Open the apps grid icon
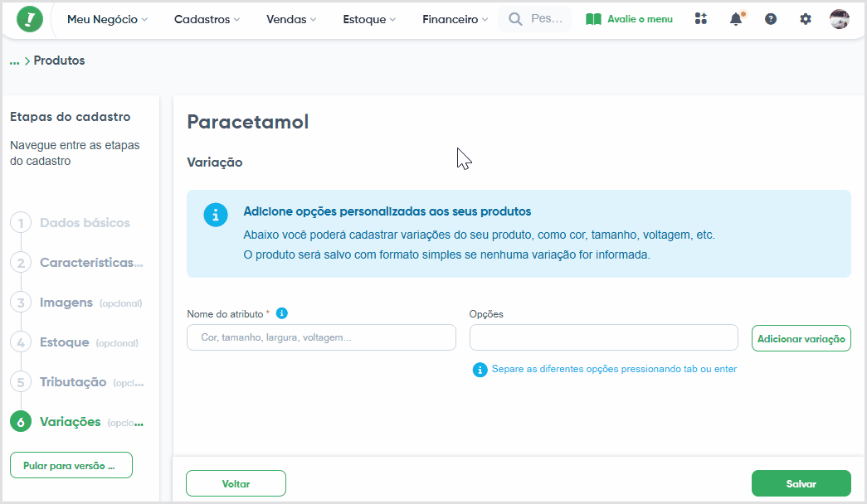The width and height of the screenshot is (867, 504). 700,19
